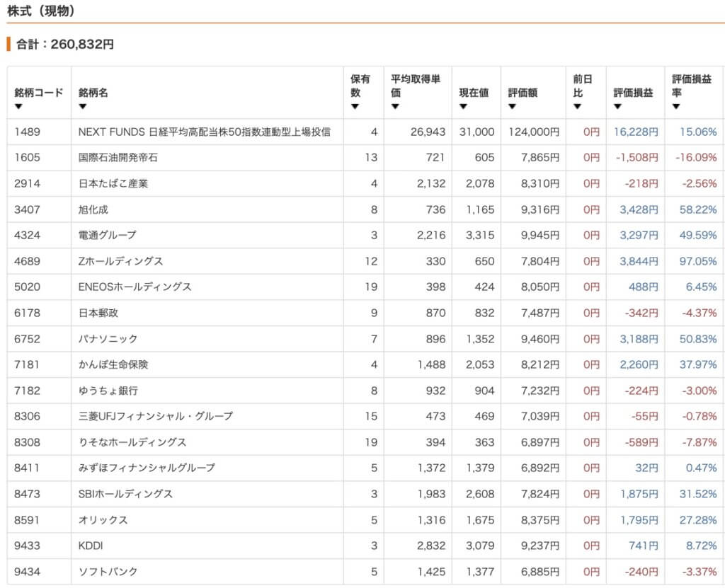Image resolution: width=725 pixels, height=588 pixels.
Task: Sort by 評価損益 column arrow
Action: tap(617, 107)
